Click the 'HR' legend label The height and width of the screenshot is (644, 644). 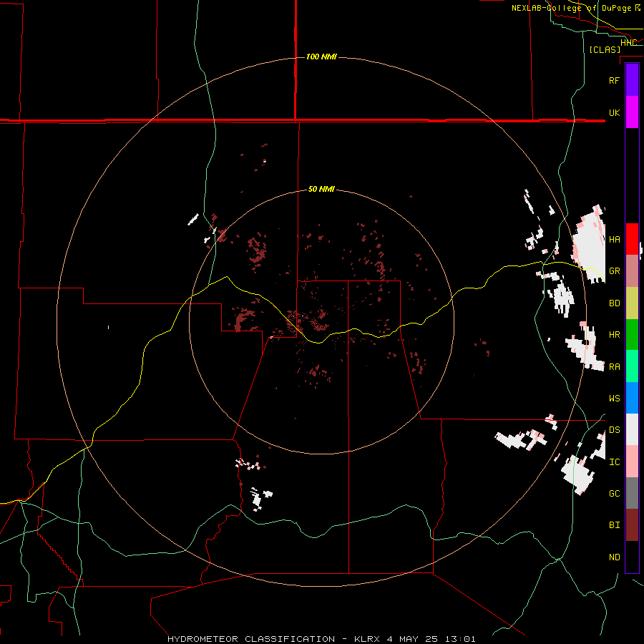click(x=614, y=335)
